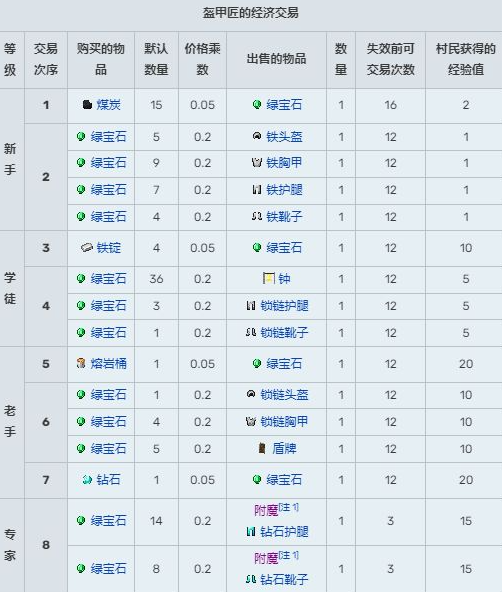Open the 锁链胸甲 link
502x592 pixels.
[x=284, y=421]
